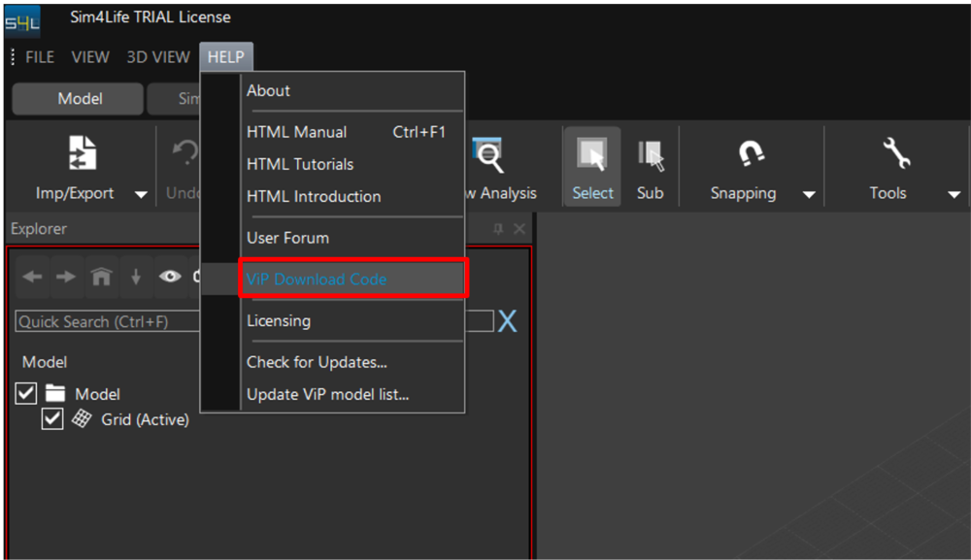Switch to the Model tab
Viewport: 971px width, 560px height.
pos(80,99)
